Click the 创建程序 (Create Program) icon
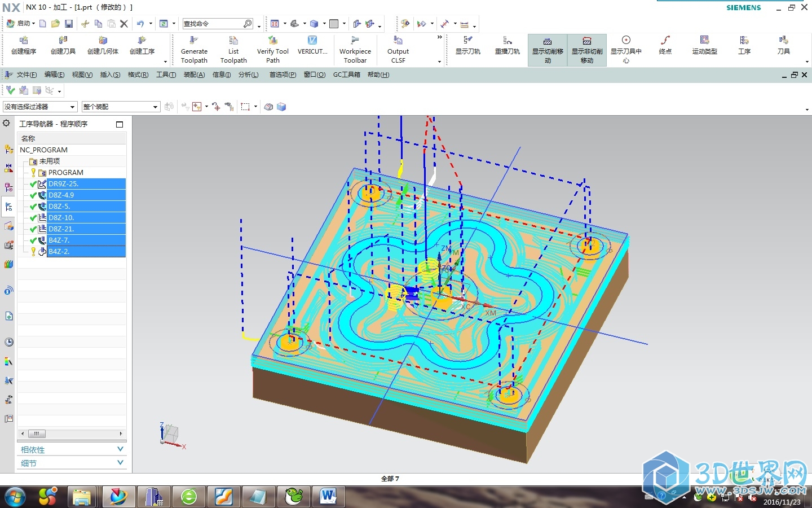The image size is (812, 508). [24, 41]
